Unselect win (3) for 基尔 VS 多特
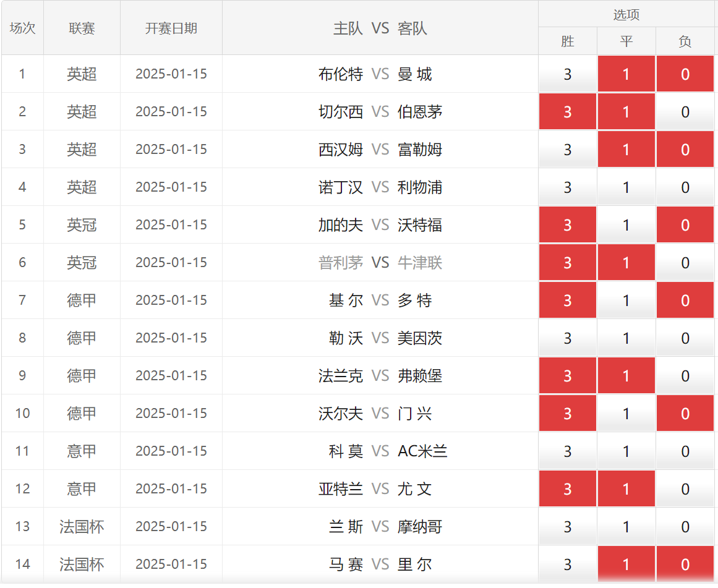Screen dimensions: 718x588 click(567, 300)
